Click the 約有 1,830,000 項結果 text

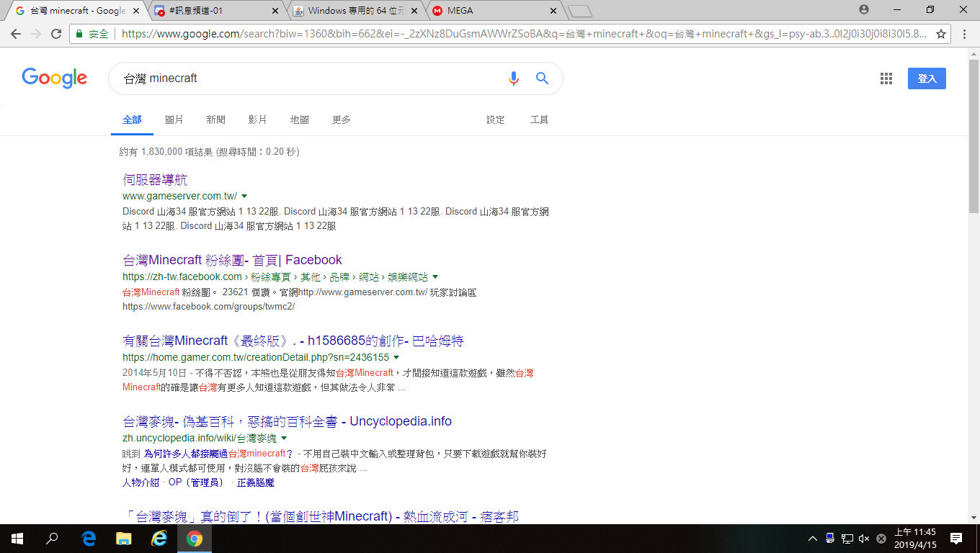(209, 152)
